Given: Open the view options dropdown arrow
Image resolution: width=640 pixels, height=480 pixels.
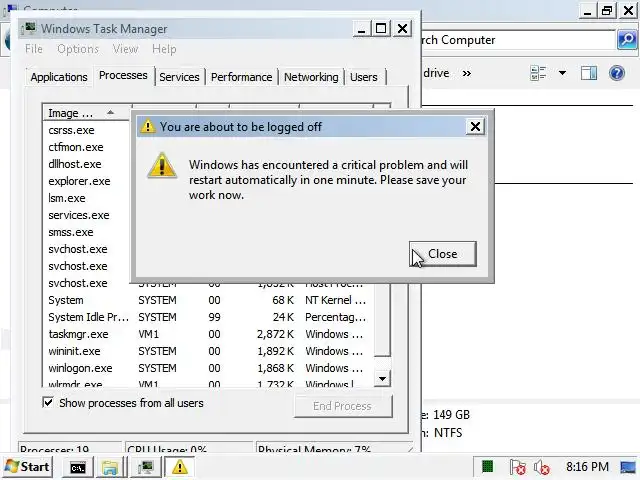Looking at the screenshot, I should [562, 73].
